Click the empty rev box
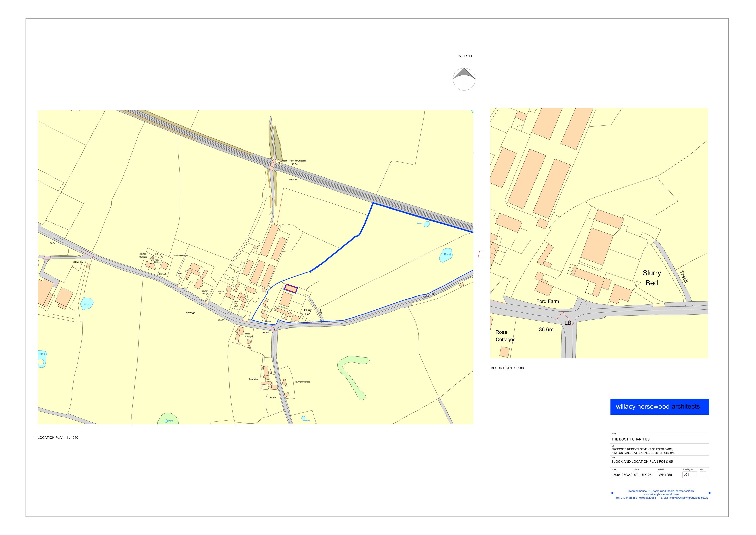756x535 pixels. click(703, 475)
